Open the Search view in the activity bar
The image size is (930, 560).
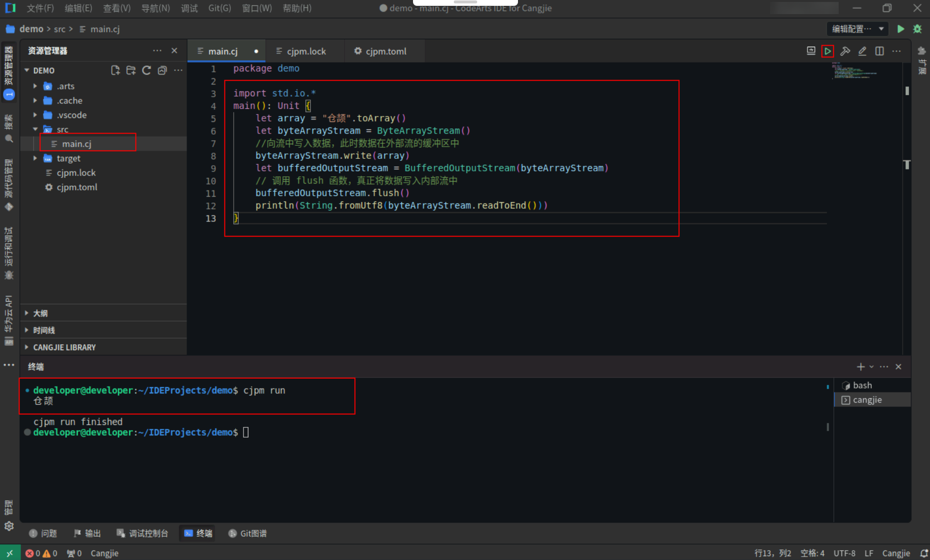[9, 129]
